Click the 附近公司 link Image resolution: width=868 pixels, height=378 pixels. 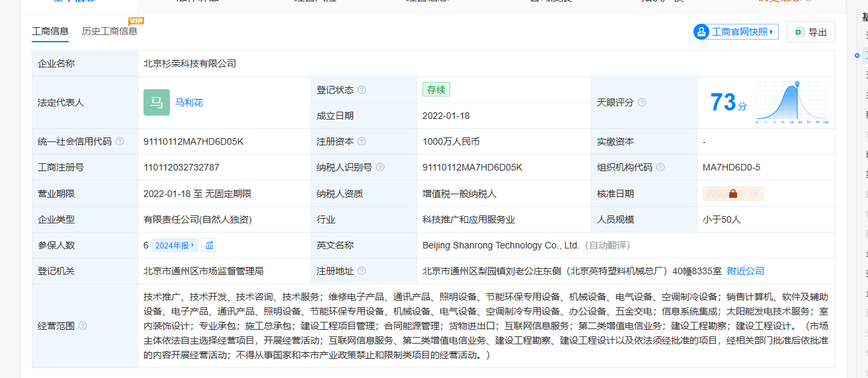tap(745, 271)
